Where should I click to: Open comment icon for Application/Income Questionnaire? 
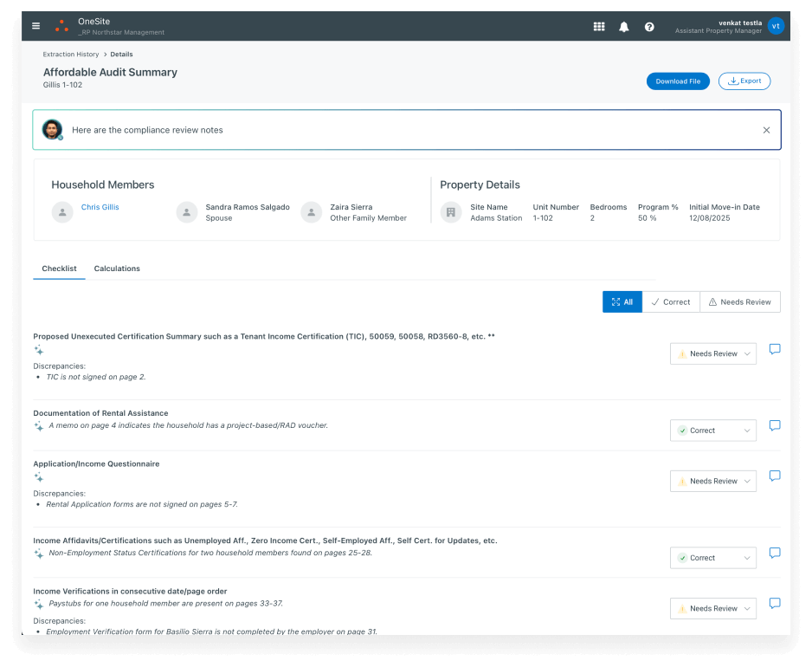(x=775, y=476)
